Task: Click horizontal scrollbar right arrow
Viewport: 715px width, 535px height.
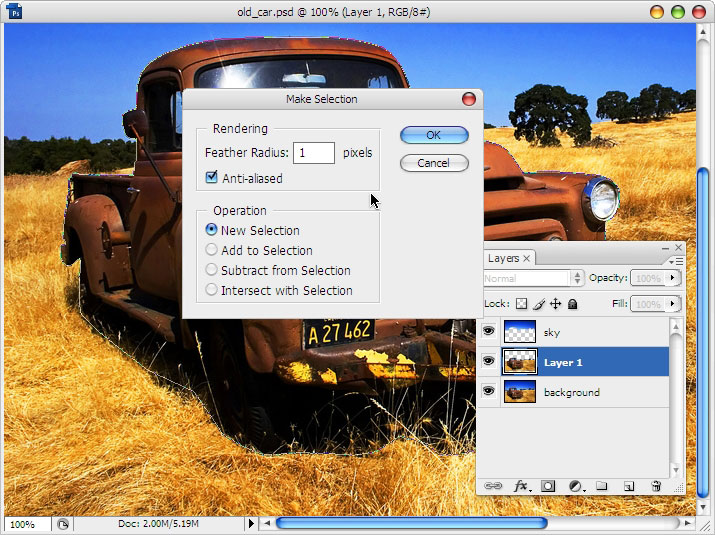Action: coord(688,524)
